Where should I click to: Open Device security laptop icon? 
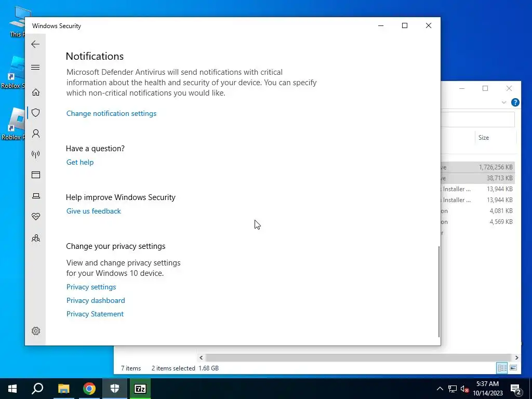point(36,196)
